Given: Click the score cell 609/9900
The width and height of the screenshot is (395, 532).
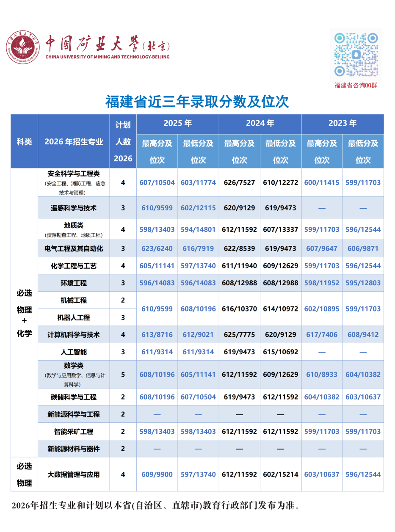Looking at the screenshot, I should [x=157, y=474].
